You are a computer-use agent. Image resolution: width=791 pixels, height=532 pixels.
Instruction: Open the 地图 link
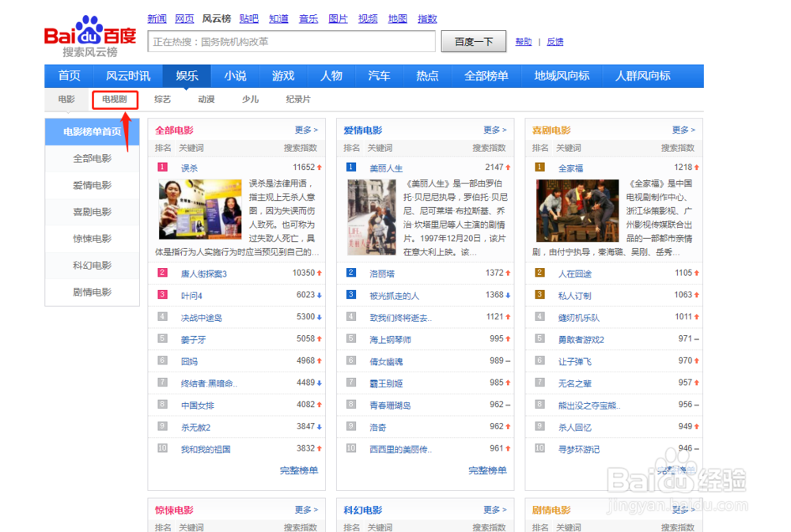398,19
